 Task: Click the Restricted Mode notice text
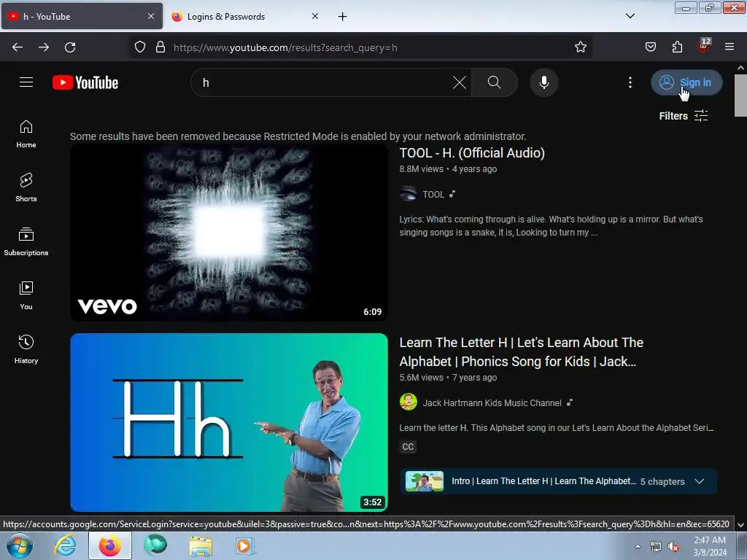tap(298, 136)
